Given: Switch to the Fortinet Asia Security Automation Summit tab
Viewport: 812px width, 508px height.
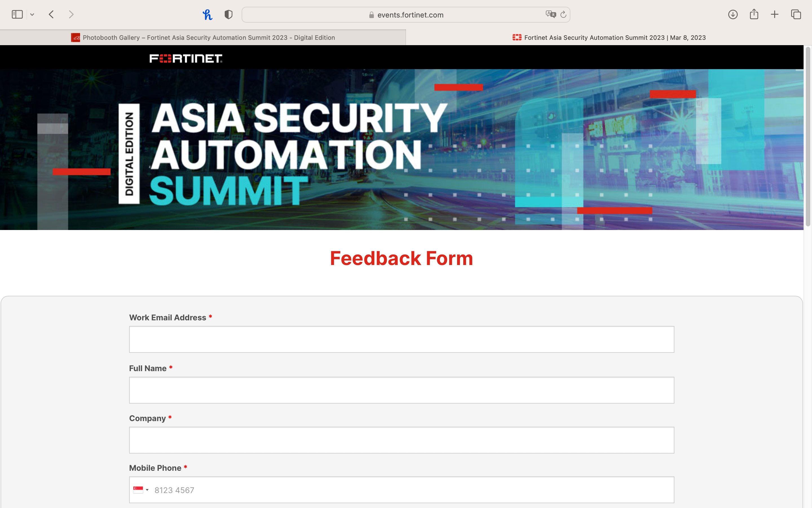Looking at the screenshot, I should coord(609,38).
